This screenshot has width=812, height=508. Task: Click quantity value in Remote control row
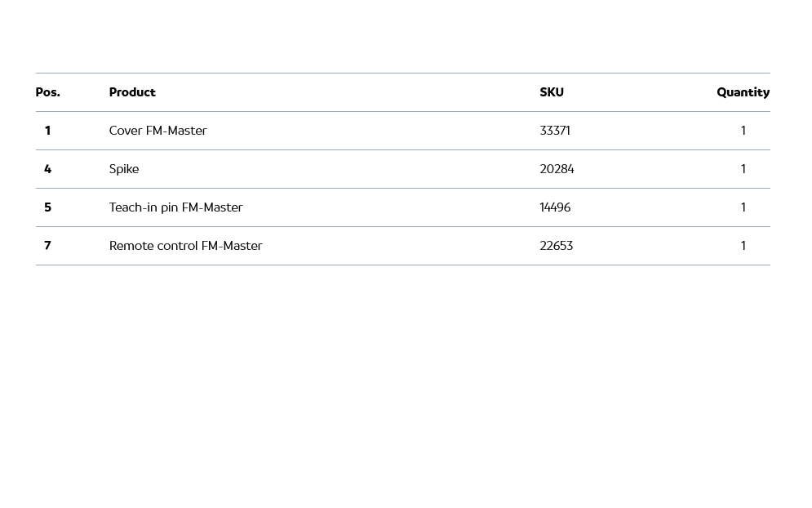pos(743,246)
